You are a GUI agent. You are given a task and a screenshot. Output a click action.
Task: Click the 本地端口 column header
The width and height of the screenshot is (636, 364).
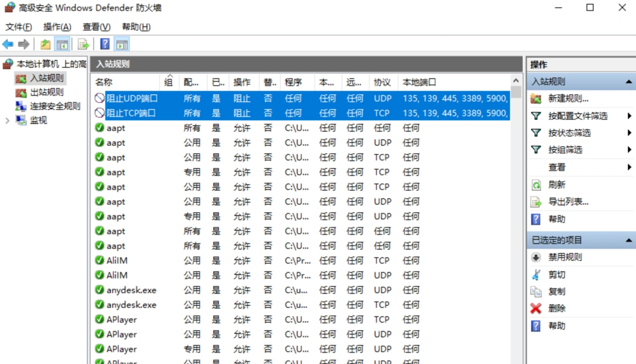coord(454,82)
